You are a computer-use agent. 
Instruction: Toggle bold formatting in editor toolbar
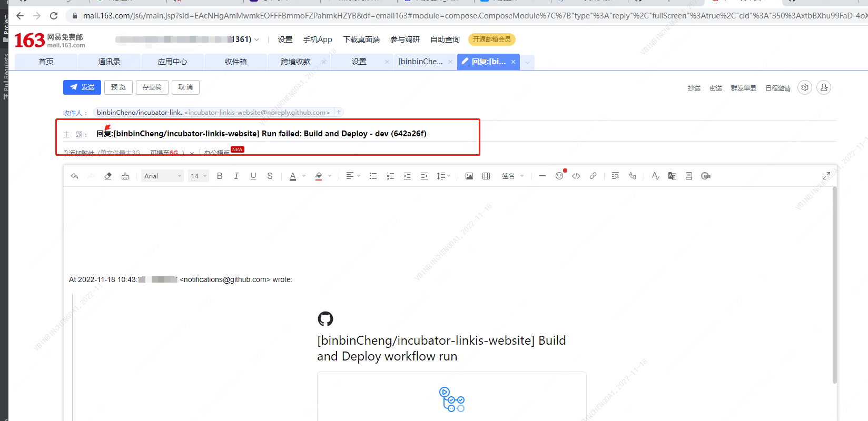click(x=220, y=176)
